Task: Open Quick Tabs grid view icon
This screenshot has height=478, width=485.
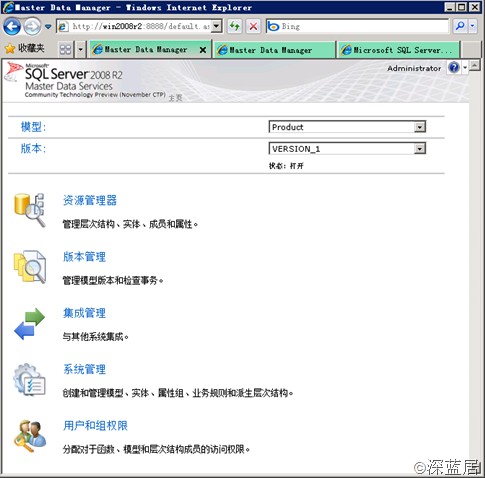Action: [x=65, y=50]
